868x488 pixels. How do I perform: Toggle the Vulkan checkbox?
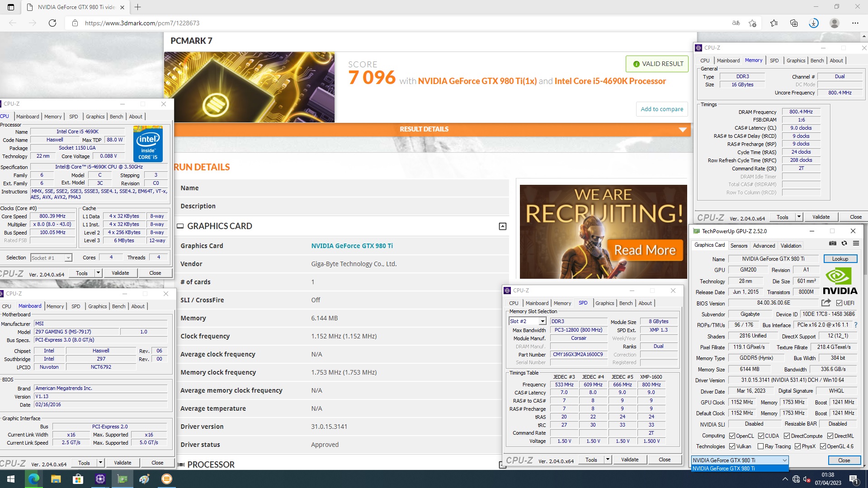[732, 446]
